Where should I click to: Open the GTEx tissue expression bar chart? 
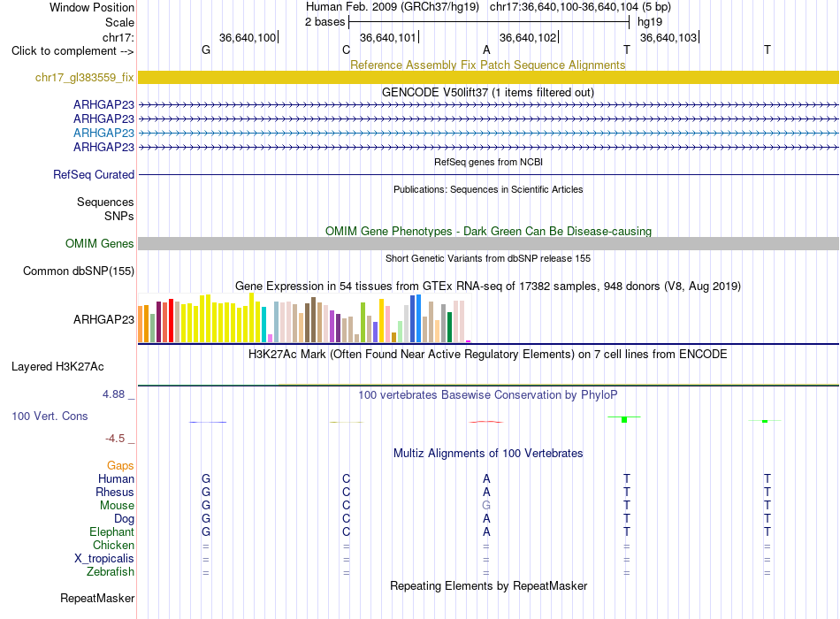[x=304, y=317]
